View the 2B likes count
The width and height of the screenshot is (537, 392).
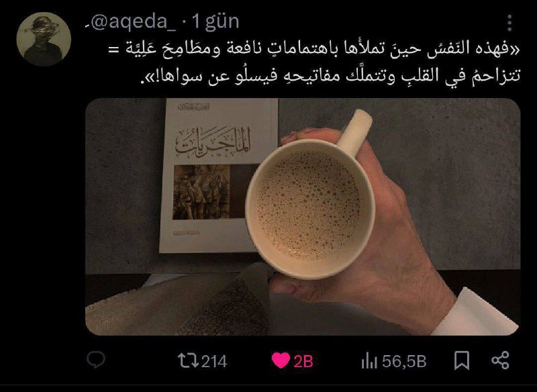pyautogui.click(x=303, y=362)
